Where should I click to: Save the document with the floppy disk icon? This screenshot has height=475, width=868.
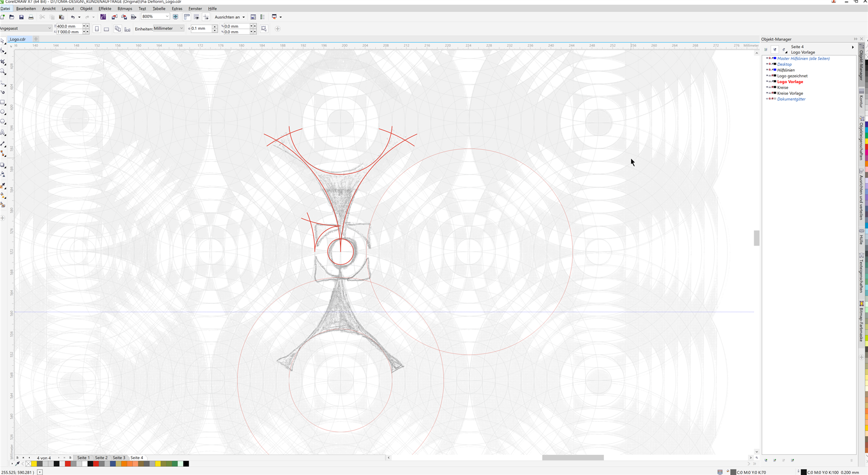point(21,17)
